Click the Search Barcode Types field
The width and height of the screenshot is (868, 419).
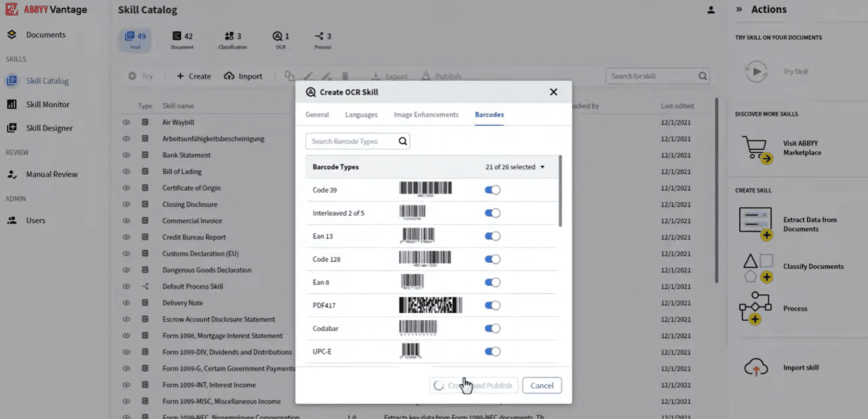click(x=357, y=141)
